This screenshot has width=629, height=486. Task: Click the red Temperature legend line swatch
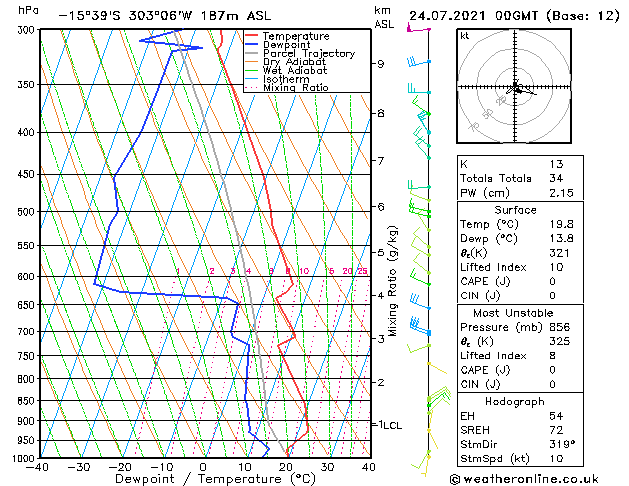click(x=251, y=36)
